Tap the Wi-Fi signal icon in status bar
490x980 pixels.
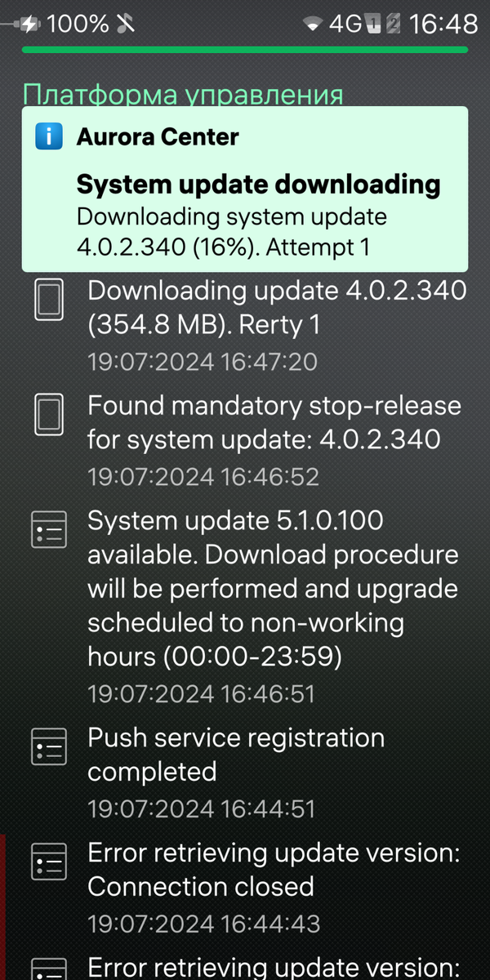[x=312, y=24]
